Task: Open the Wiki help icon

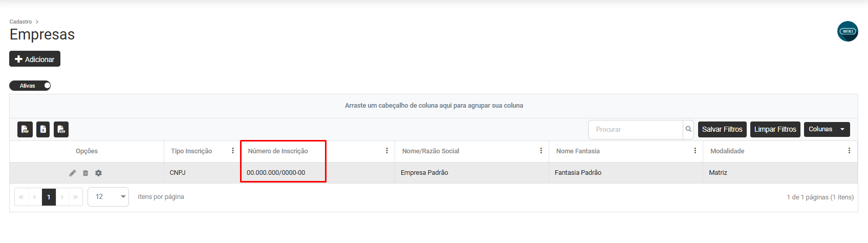Action: coord(848,31)
